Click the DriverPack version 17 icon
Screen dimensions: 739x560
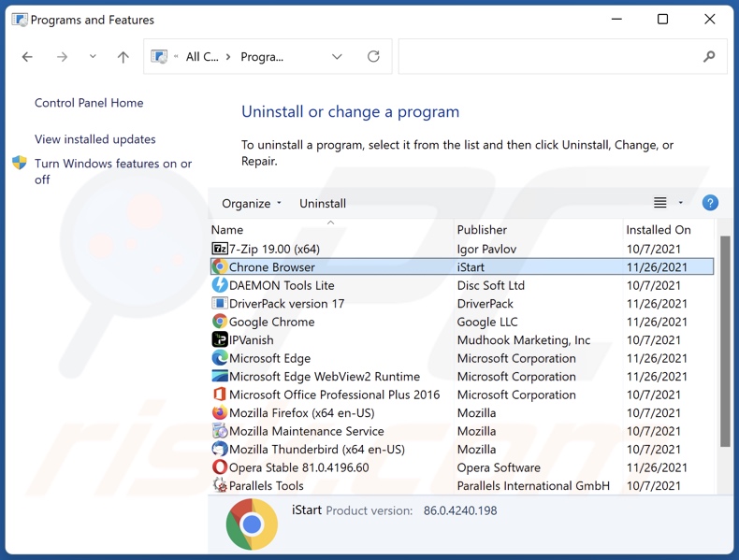pos(220,303)
